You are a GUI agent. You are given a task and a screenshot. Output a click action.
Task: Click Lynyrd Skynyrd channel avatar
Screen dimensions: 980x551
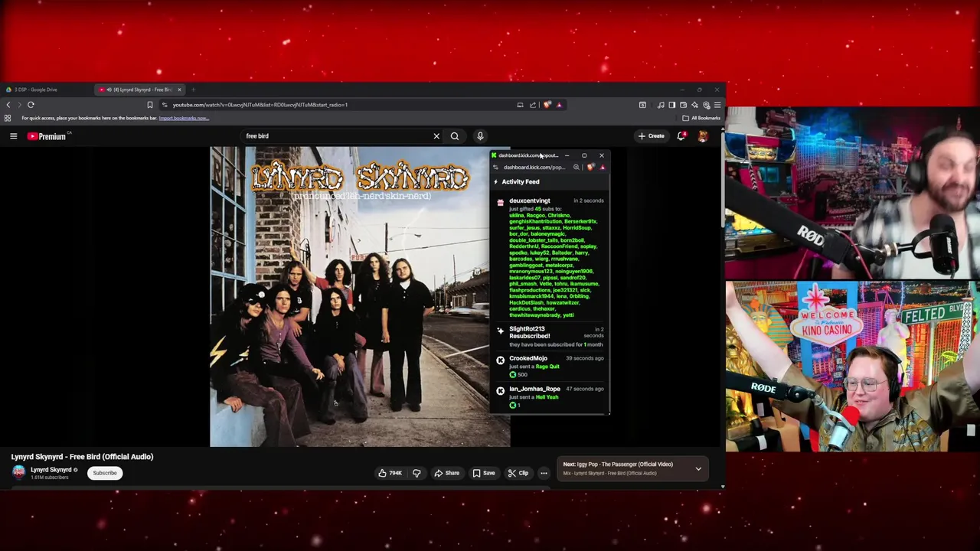(x=18, y=472)
